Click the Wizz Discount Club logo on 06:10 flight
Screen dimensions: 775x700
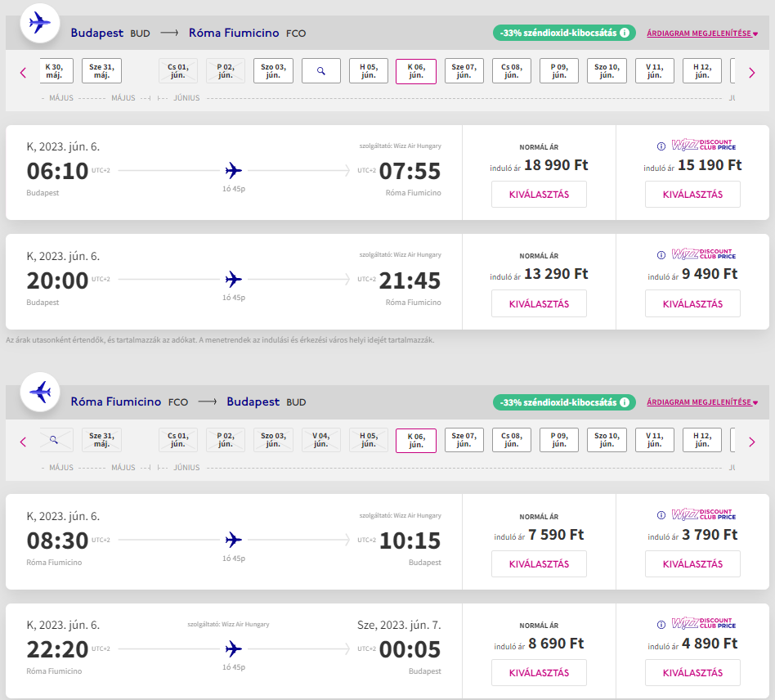[703, 145]
